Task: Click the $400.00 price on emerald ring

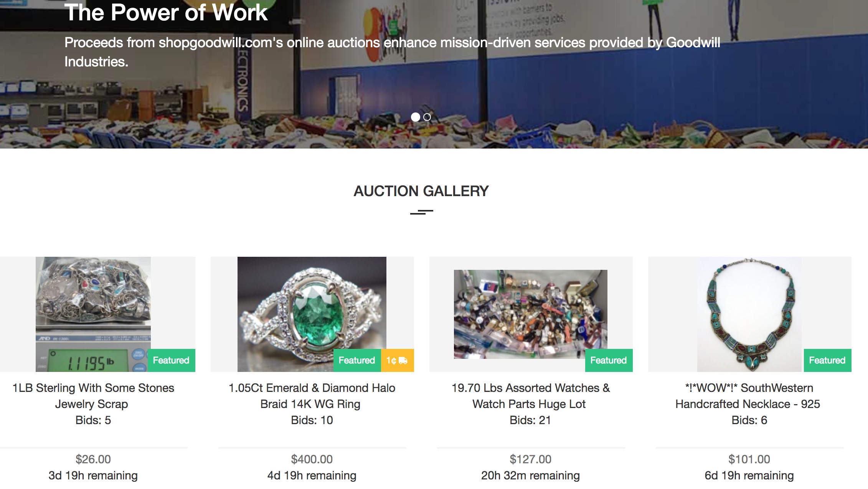Action: pos(312,459)
